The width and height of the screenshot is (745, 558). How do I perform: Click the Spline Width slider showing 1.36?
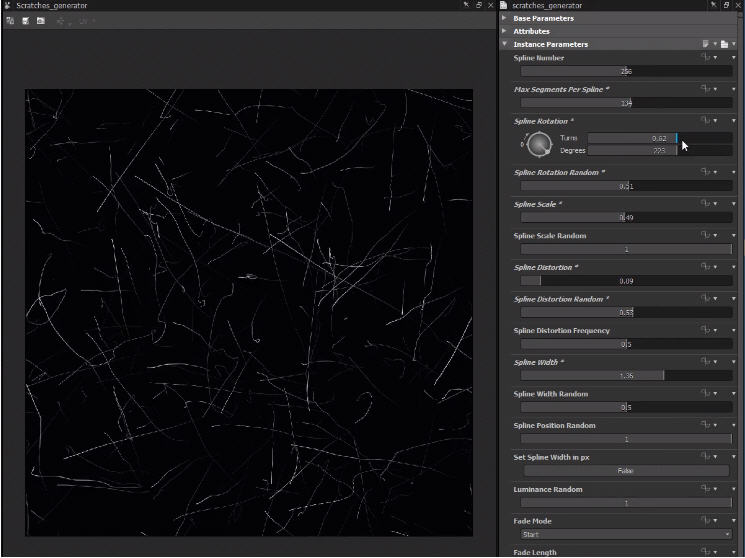pyautogui.click(x=626, y=375)
